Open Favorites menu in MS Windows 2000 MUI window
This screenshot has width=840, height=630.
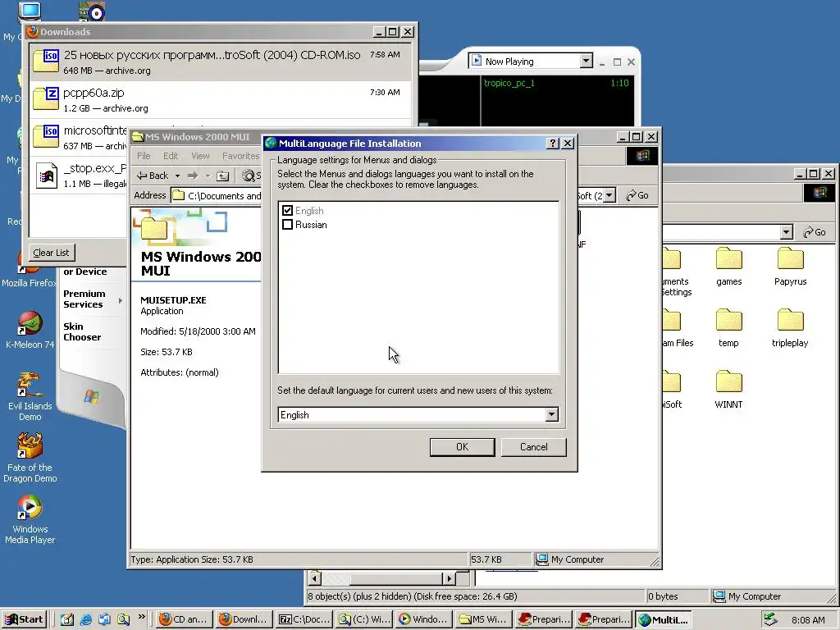pyautogui.click(x=240, y=156)
